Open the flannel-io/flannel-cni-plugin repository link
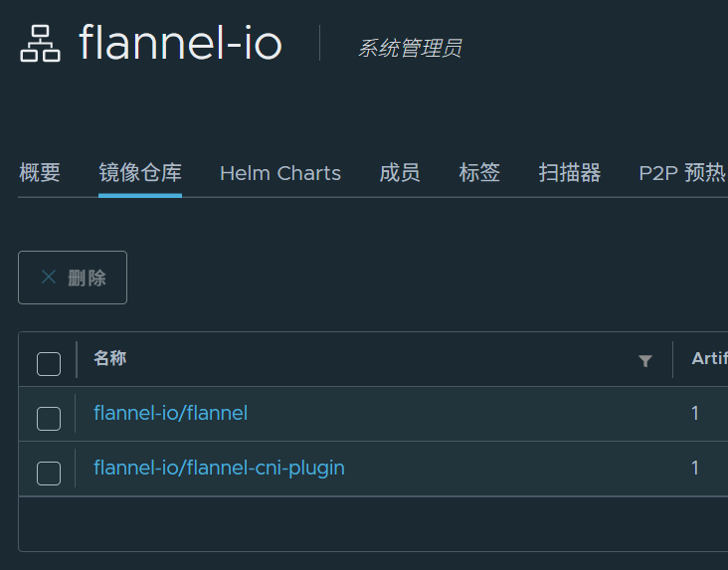This screenshot has height=570, width=728. (x=219, y=468)
